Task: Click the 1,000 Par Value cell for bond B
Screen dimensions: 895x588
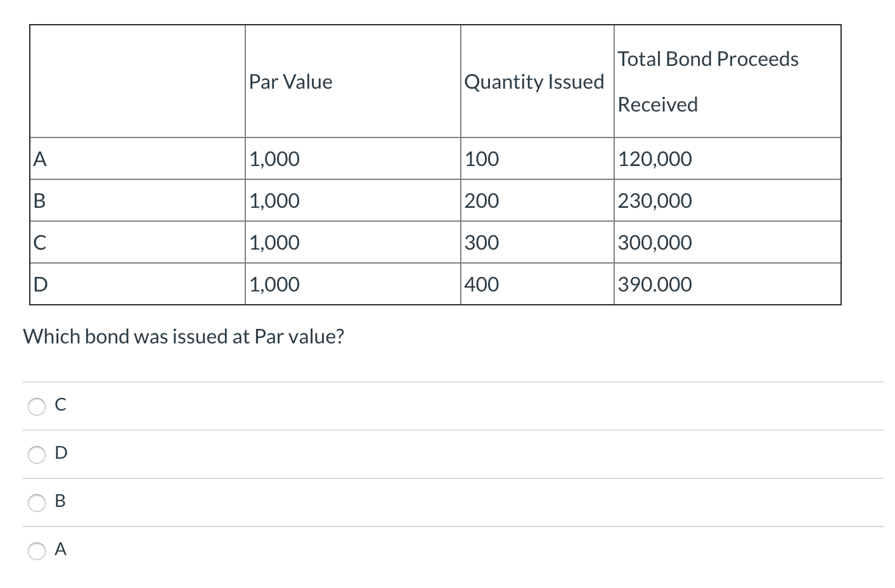Action: tap(274, 201)
